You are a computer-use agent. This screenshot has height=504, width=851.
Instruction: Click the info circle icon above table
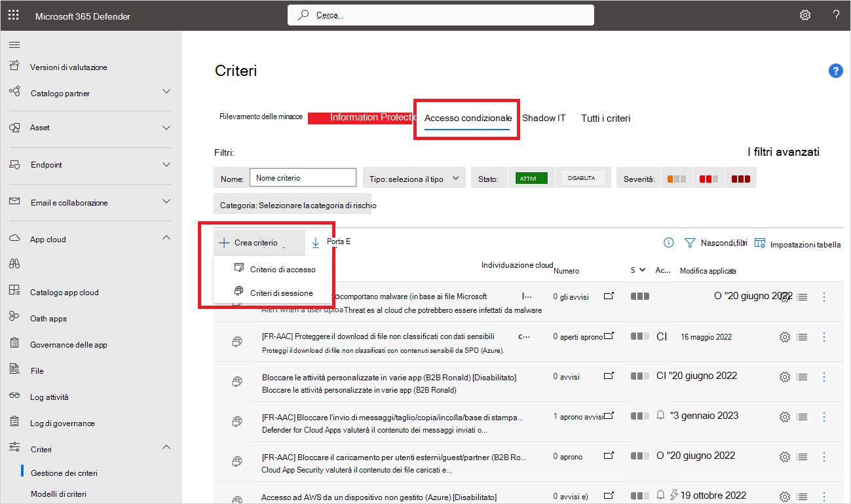pos(668,243)
